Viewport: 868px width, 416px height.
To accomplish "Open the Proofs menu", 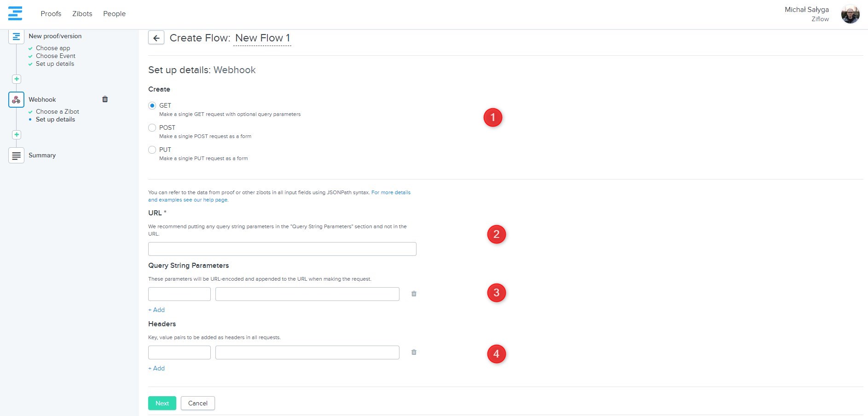I will [51, 14].
